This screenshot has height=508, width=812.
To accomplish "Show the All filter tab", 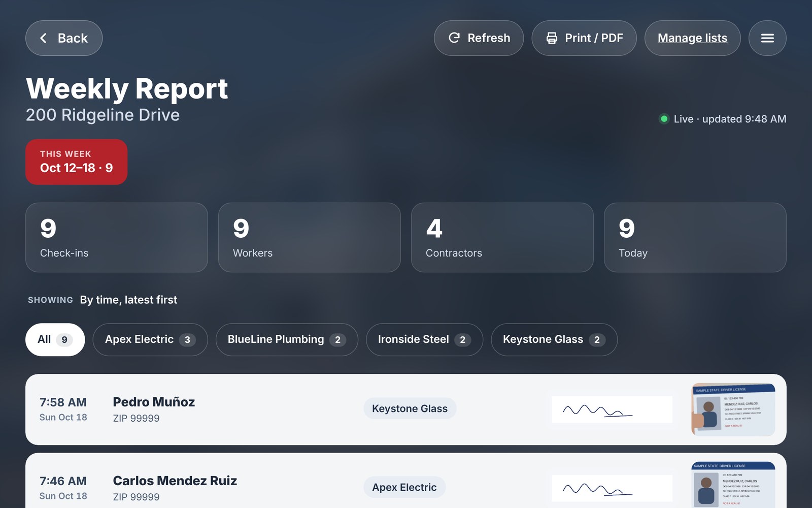I will 55,339.
